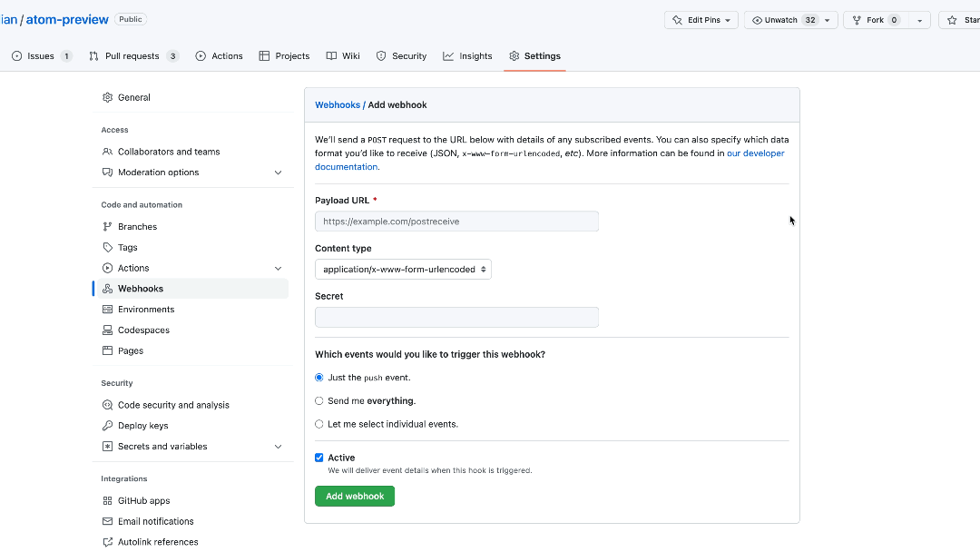980x552 pixels.
Task: Click the Pull requests icon in top nav
Action: tap(93, 56)
